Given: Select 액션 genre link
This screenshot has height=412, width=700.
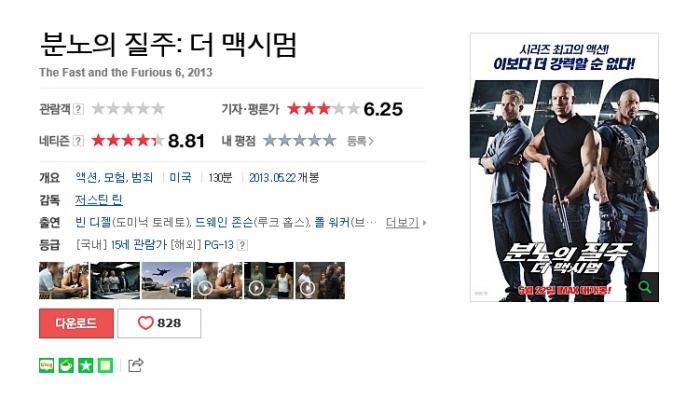Looking at the screenshot, I should coord(86,178).
